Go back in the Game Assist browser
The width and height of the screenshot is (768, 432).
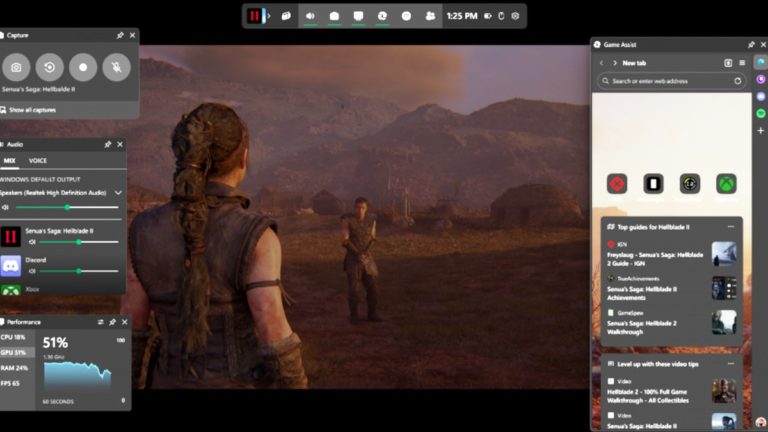pos(601,63)
